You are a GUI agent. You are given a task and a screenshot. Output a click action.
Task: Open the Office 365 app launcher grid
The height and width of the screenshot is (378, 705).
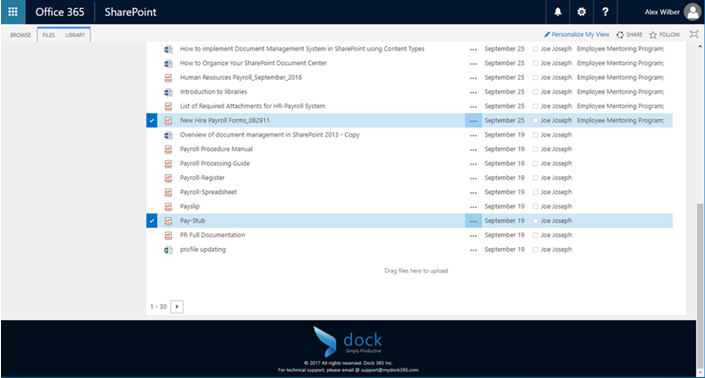point(13,12)
